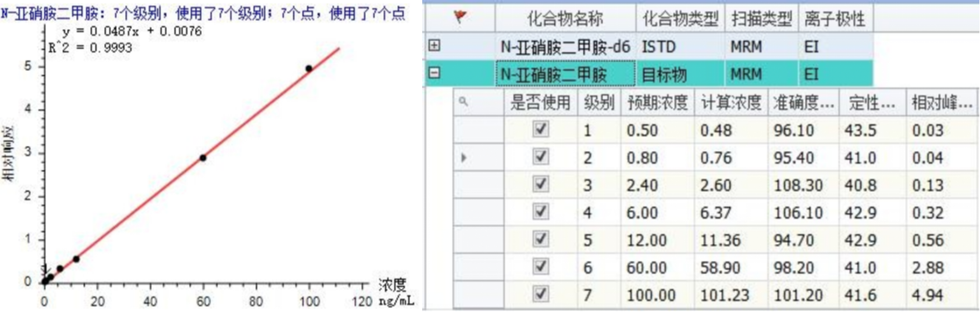Click the 化合物类型 column header
980x312 pixels.
pos(680,19)
